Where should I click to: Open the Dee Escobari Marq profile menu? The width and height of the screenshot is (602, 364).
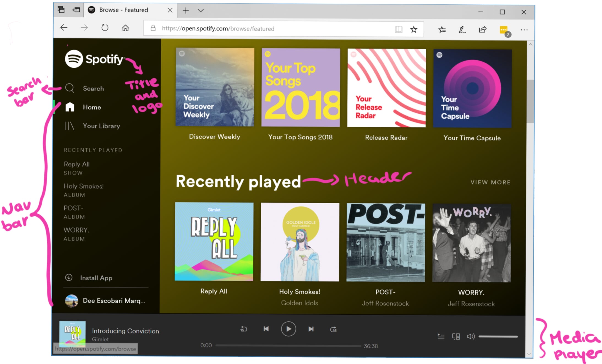point(105,301)
